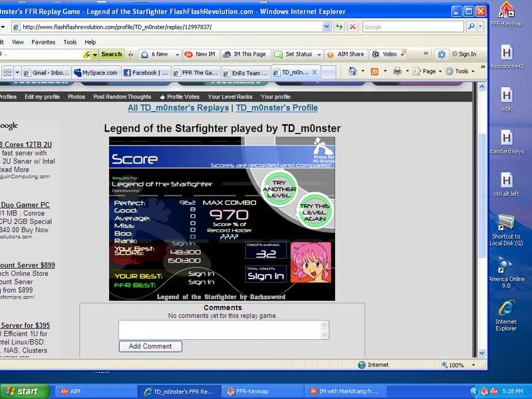Click the Print icon
532x399 pixels.
(397, 71)
